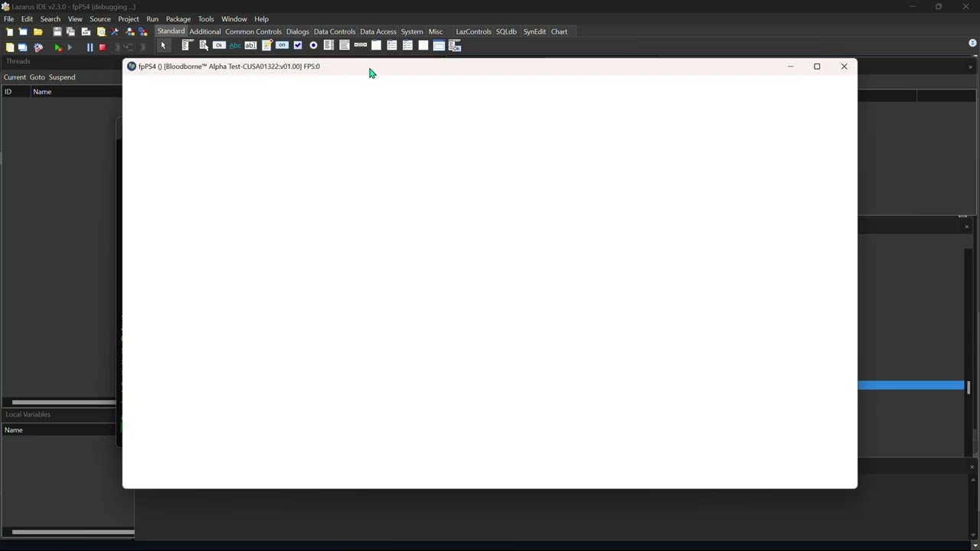Switch to the Chart palette tab
Viewport: 980px width, 551px height.
click(x=559, y=31)
